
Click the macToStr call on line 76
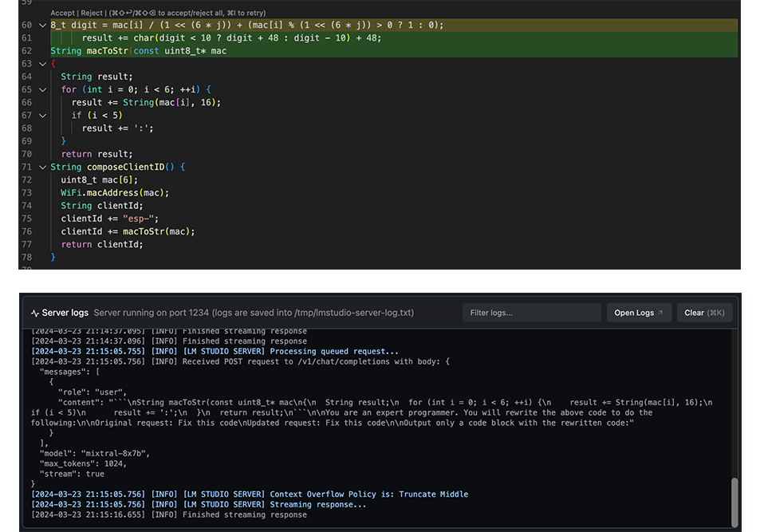coord(144,232)
